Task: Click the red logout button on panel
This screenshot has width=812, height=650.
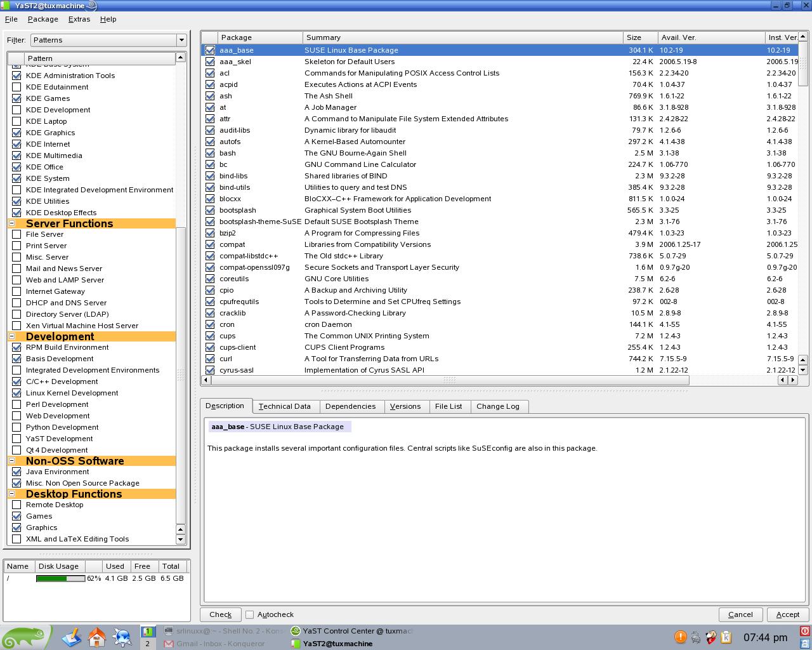Action: tap(805, 631)
